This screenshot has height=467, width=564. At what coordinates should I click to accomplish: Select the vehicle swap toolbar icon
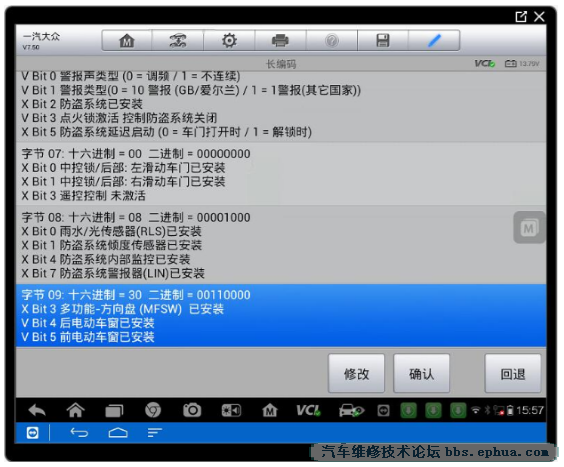click(178, 40)
